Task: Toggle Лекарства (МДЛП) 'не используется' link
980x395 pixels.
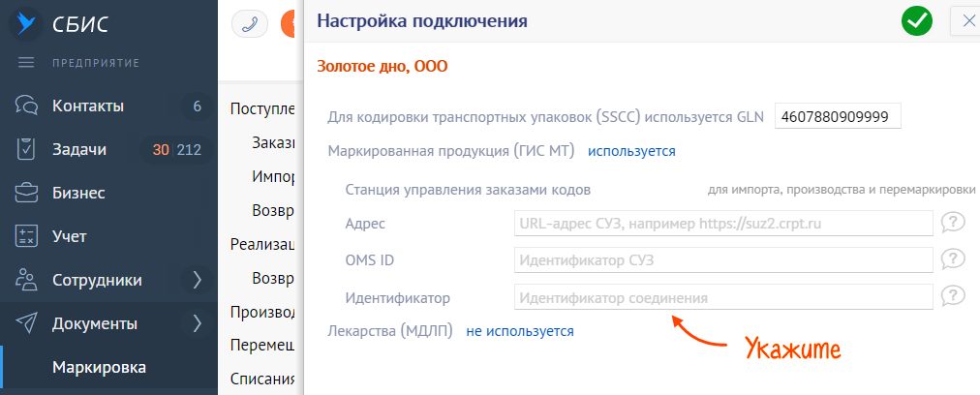Action: [x=520, y=331]
